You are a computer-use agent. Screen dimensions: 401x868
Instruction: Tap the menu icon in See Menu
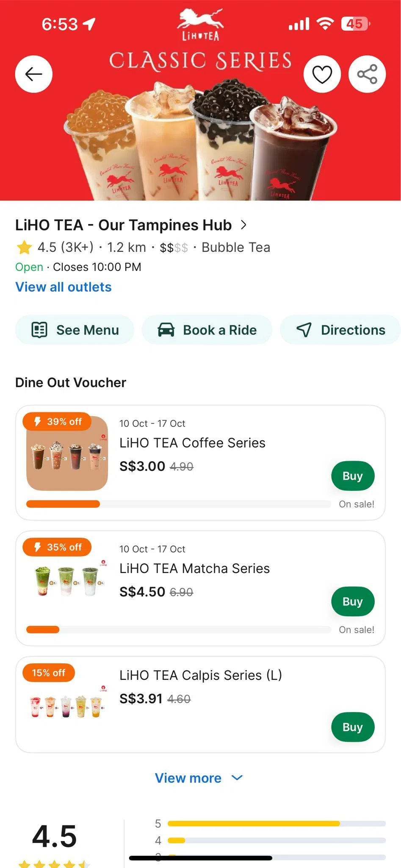39,330
